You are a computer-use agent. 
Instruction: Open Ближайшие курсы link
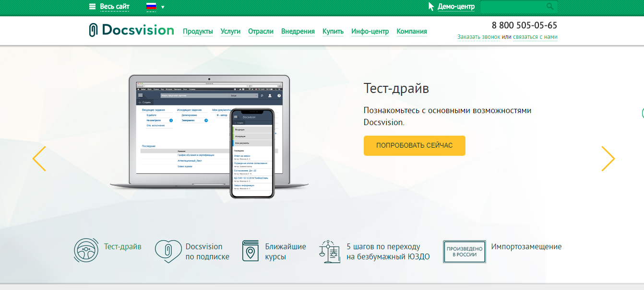pos(286,252)
